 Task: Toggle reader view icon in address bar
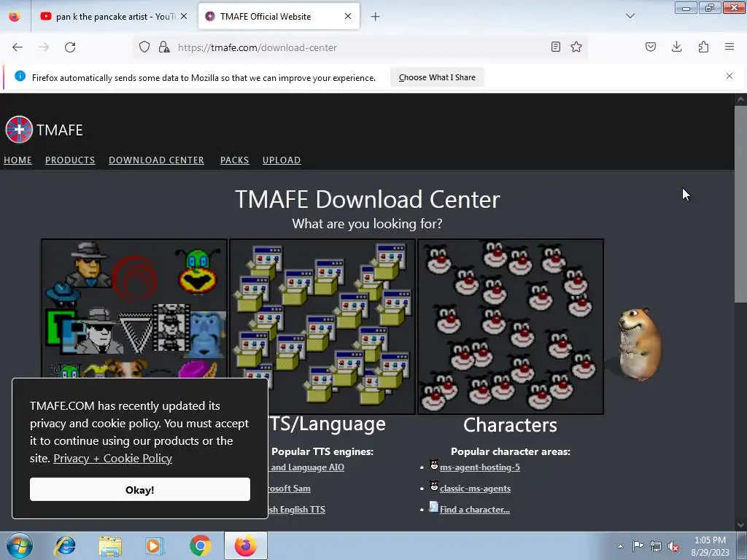(x=555, y=47)
